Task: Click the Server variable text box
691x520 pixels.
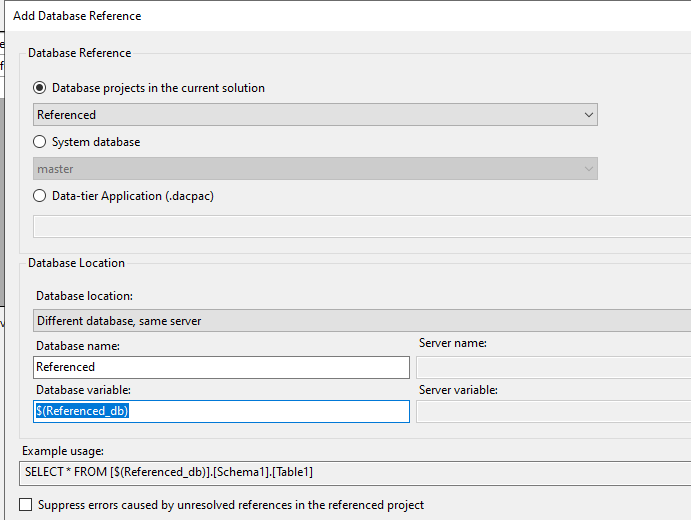Action: point(553,411)
